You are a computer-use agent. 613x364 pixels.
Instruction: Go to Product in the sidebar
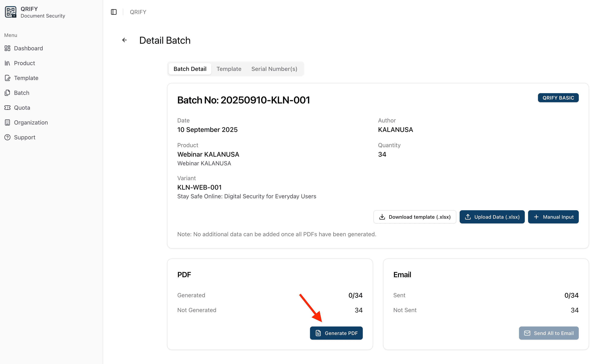pyautogui.click(x=24, y=63)
